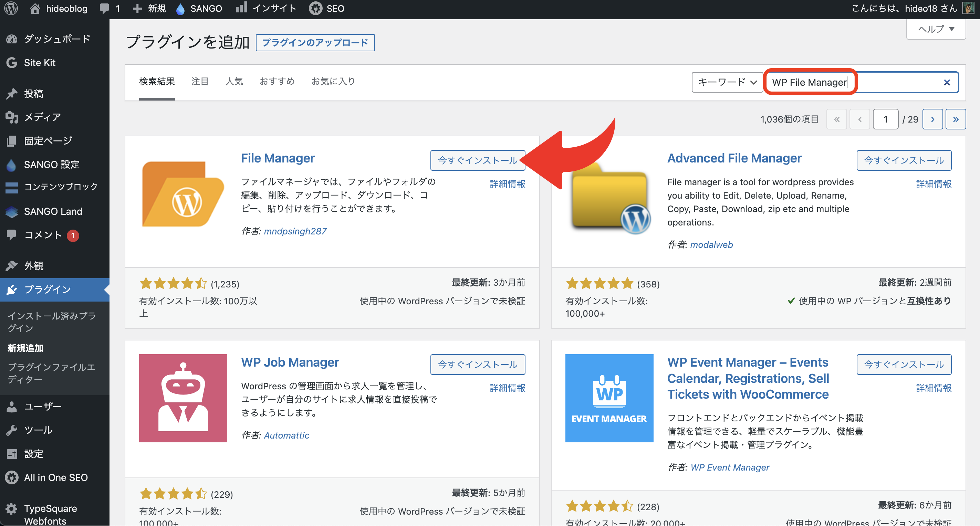
Task: Switch to おすすめ tab
Action: 277,81
